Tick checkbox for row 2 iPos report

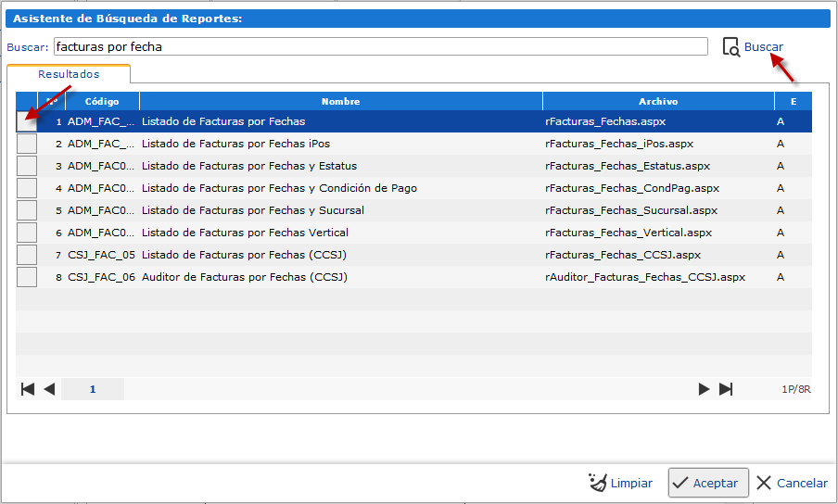point(27,144)
